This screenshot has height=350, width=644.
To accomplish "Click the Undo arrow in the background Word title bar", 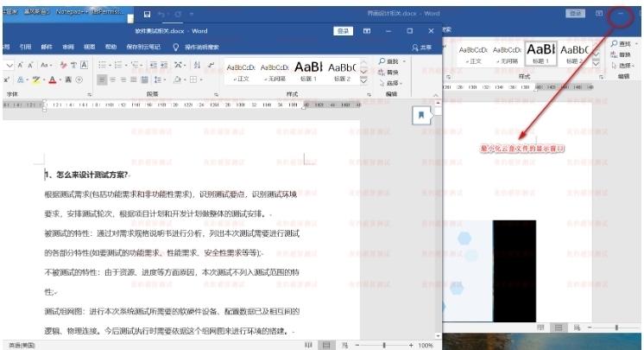I will tap(161, 15).
